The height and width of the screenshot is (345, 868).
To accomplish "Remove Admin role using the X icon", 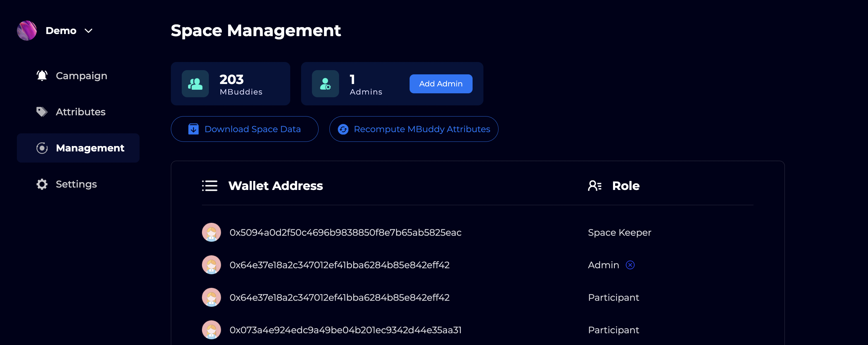I will (630, 265).
